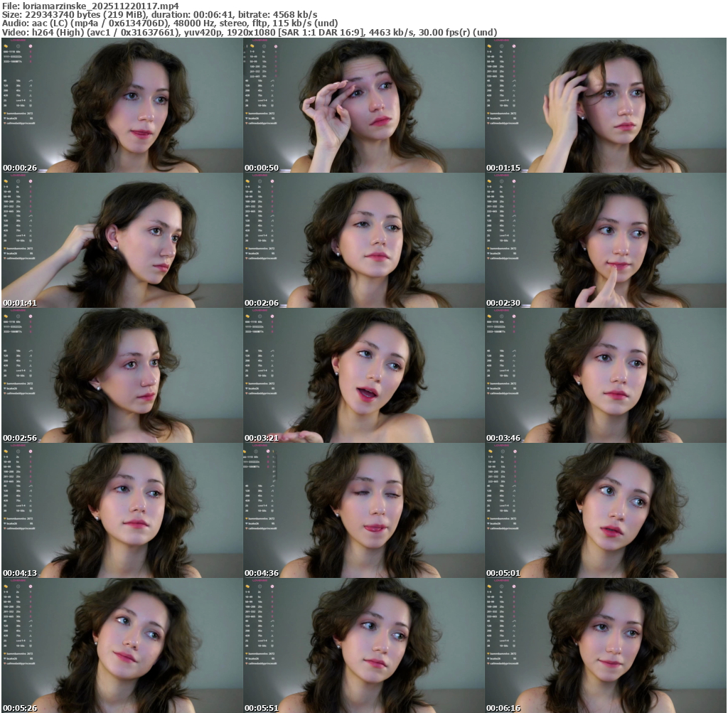
Task: Open the thumbnail stamped 00:03:21
Action: [363, 375]
